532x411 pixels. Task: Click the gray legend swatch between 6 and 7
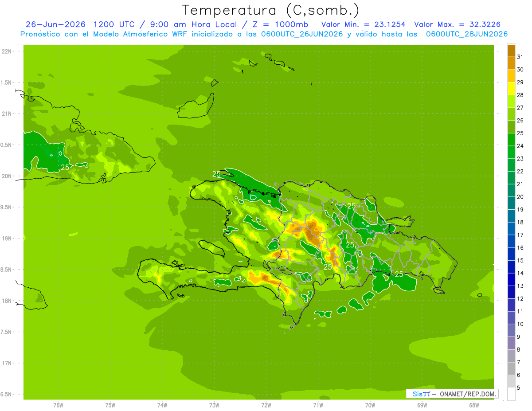(x=511, y=368)
